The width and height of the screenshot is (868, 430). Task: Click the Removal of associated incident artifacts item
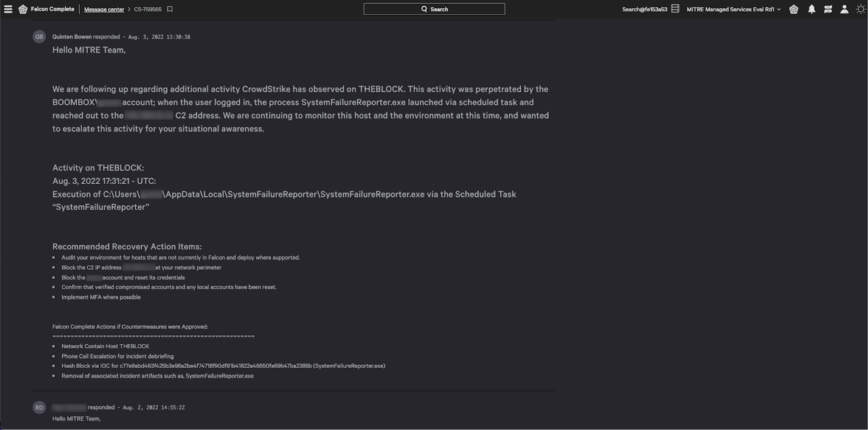coord(157,376)
